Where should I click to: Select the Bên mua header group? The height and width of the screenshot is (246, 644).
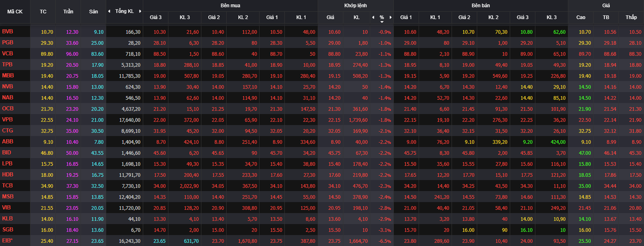coord(230,6)
